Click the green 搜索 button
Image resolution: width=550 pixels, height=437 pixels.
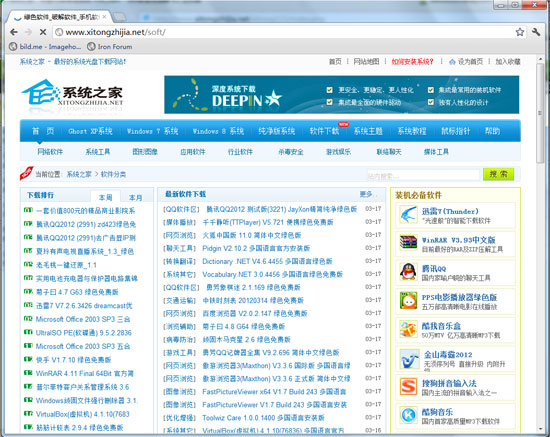(x=498, y=174)
